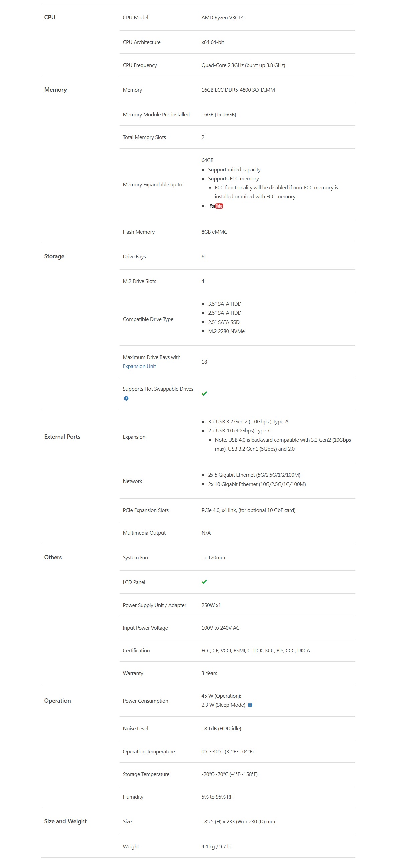Click info icon next to Sleep Mode power
The width and height of the screenshot is (396, 868).
pyautogui.click(x=250, y=705)
